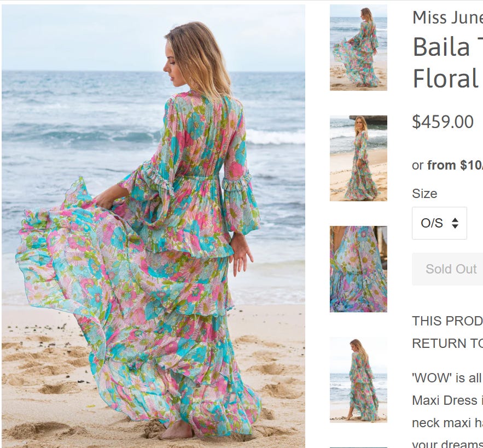Screen dimensions: 483x448
Task: Click the main product photo of floral dress
Action: [x=153, y=226]
